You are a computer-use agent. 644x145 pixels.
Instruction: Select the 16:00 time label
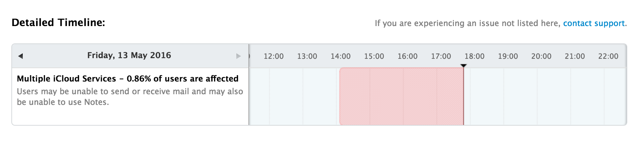(407, 56)
